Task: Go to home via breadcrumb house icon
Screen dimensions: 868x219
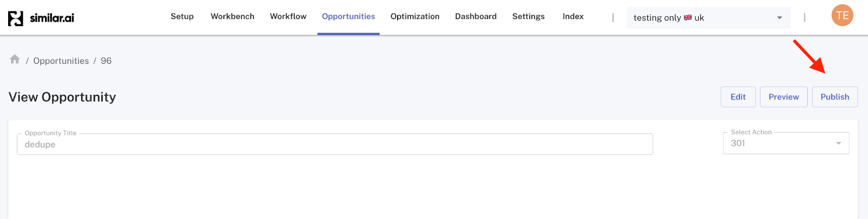Action: (15, 59)
